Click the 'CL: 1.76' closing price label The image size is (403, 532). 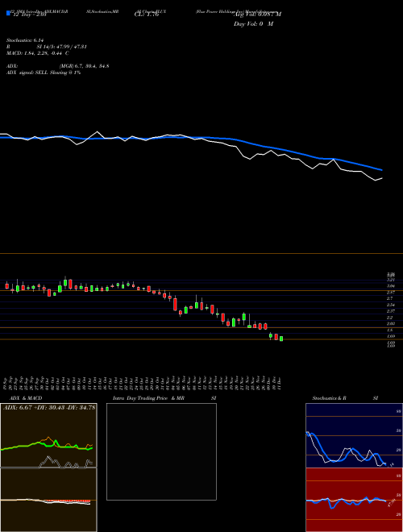(x=147, y=15)
